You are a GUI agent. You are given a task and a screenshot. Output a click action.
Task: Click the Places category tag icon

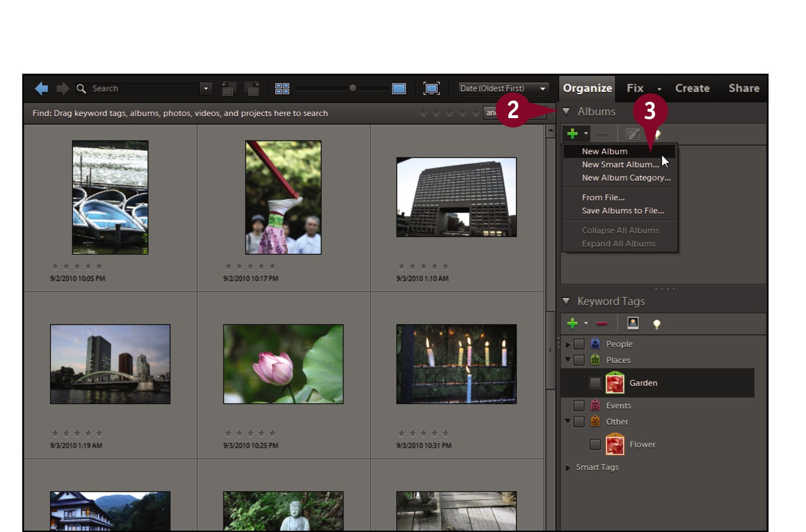click(x=595, y=360)
